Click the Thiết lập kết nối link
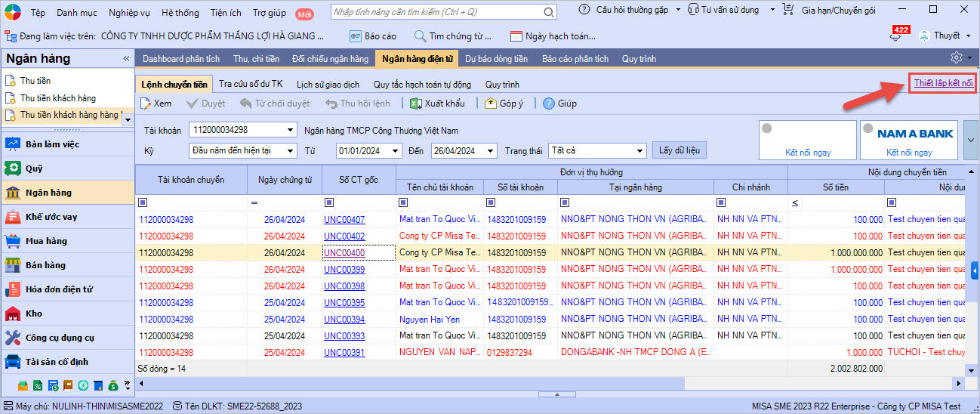 [943, 82]
